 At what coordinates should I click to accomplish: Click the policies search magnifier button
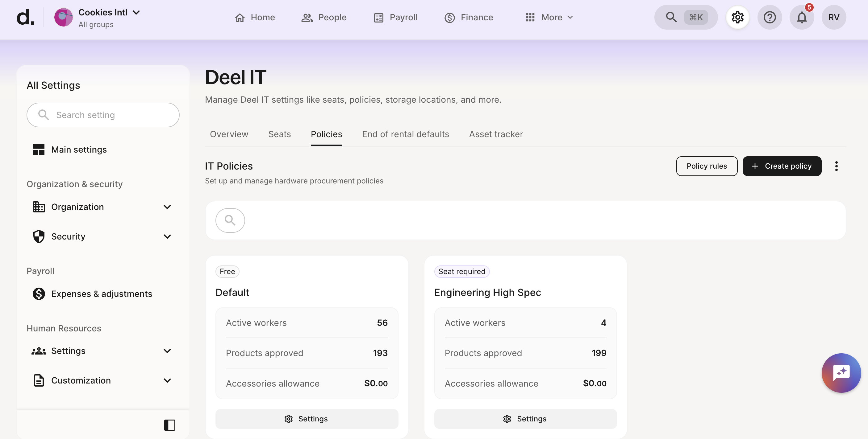pyautogui.click(x=230, y=220)
